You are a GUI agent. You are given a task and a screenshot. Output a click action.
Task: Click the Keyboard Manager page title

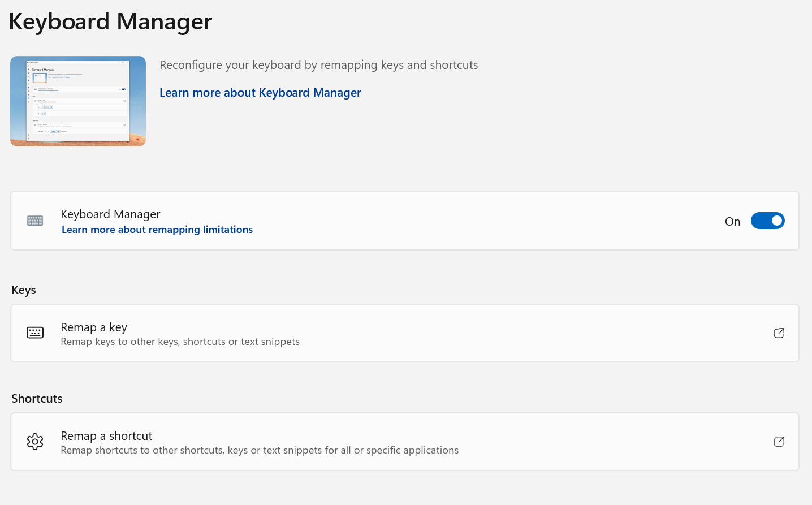click(x=110, y=21)
